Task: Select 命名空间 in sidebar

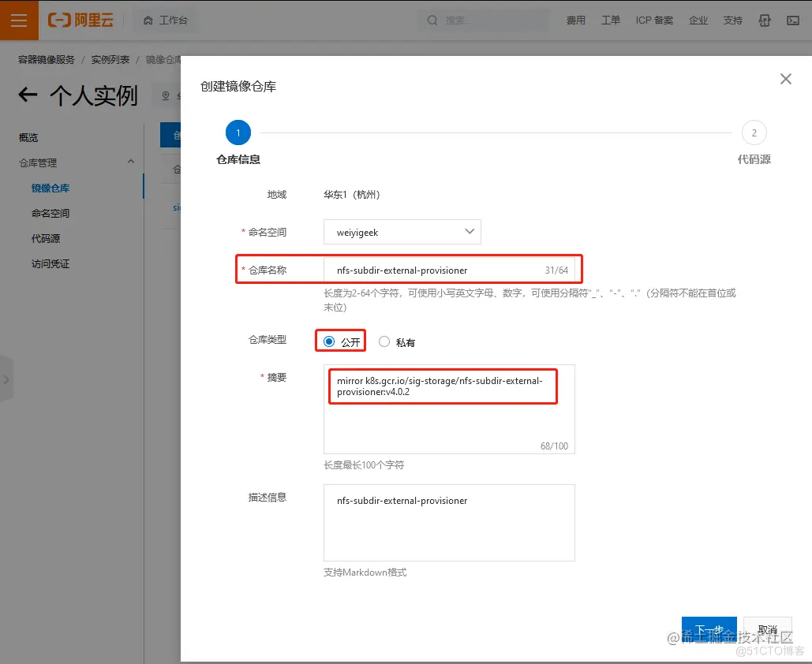Action: [51, 213]
